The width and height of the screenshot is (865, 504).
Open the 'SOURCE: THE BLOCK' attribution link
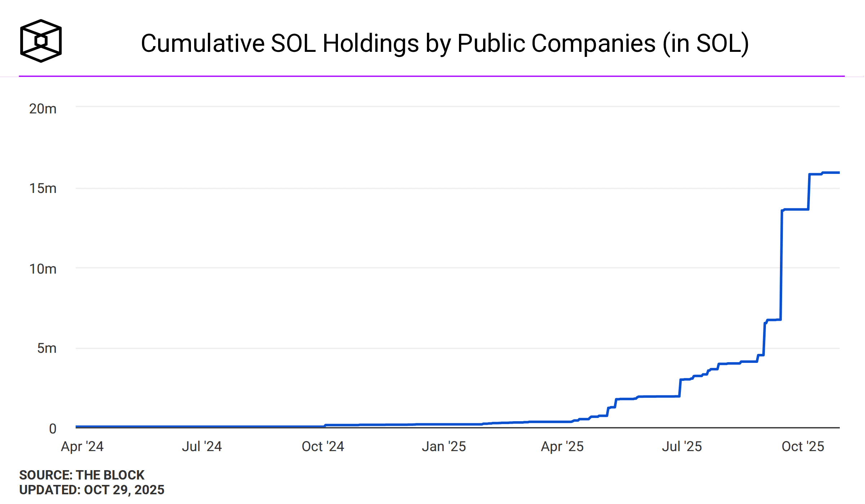click(82, 475)
